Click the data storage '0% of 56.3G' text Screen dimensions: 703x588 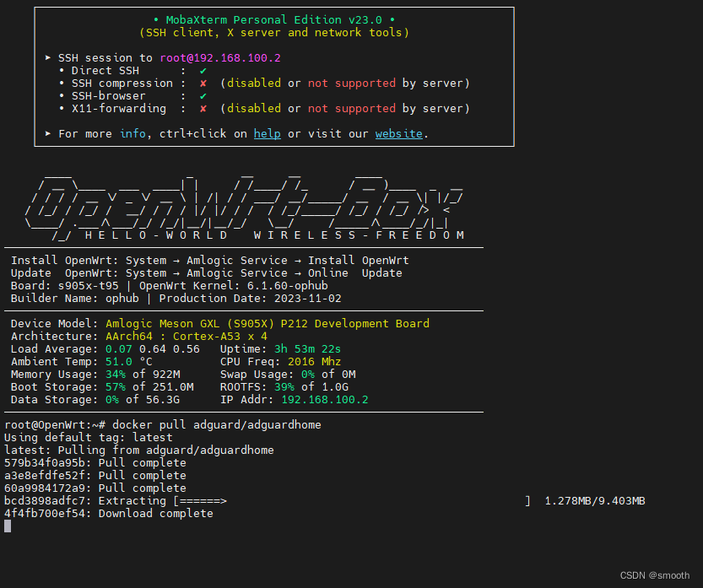click(x=143, y=399)
